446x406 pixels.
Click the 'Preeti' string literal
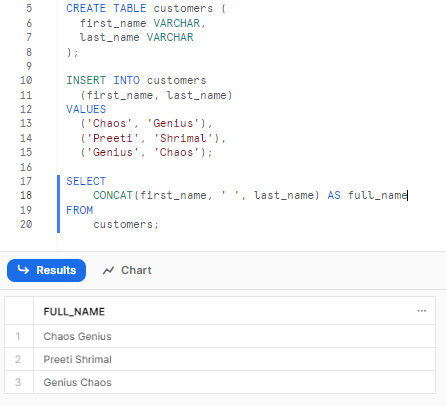coord(113,138)
